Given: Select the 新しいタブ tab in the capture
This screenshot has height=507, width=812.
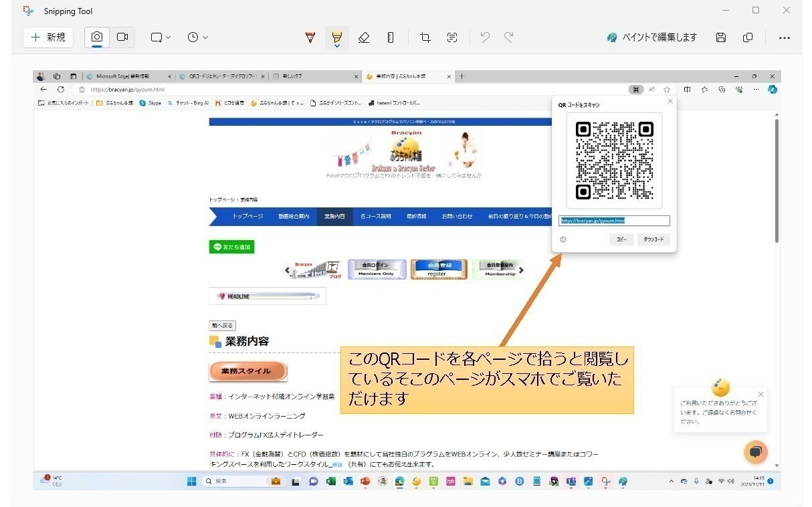Looking at the screenshot, I should click(x=314, y=76).
